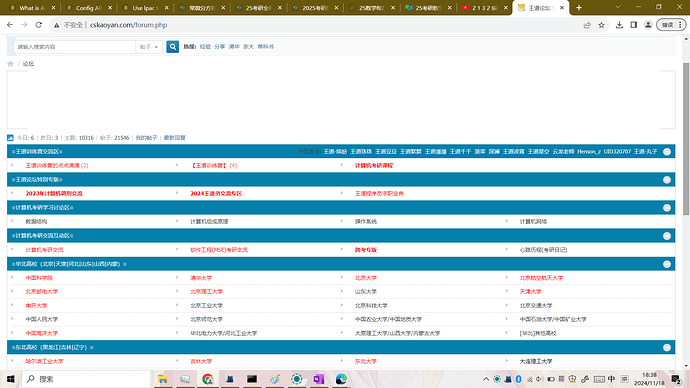The width and height of the screenshot is (690, 388).
Task: Open Chrome profile avatar icon
Action: click(x=648, y=25)
